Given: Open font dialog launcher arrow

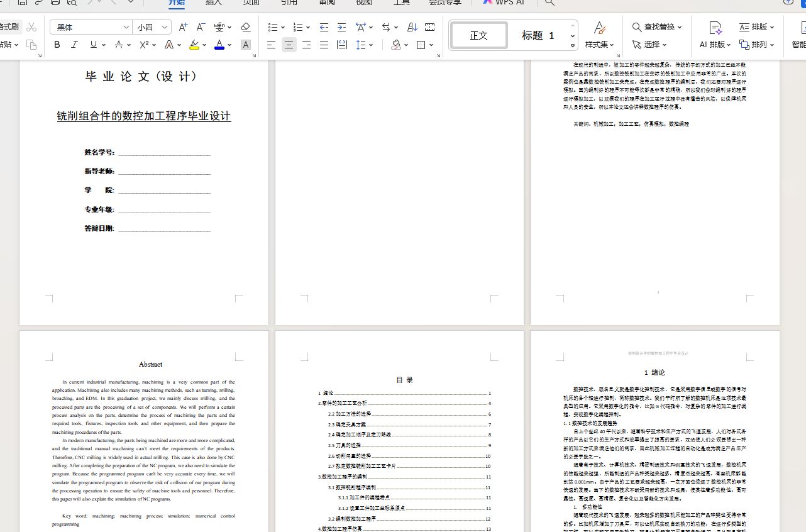Looking at the screenshot, I should pyautogui.click(x=254, y=56).
